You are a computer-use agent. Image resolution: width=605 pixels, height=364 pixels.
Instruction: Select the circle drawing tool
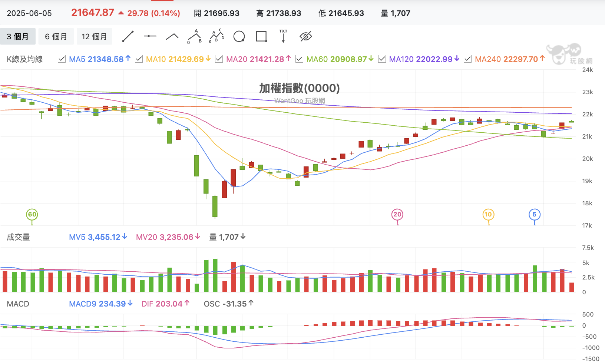tap(239, 37)
